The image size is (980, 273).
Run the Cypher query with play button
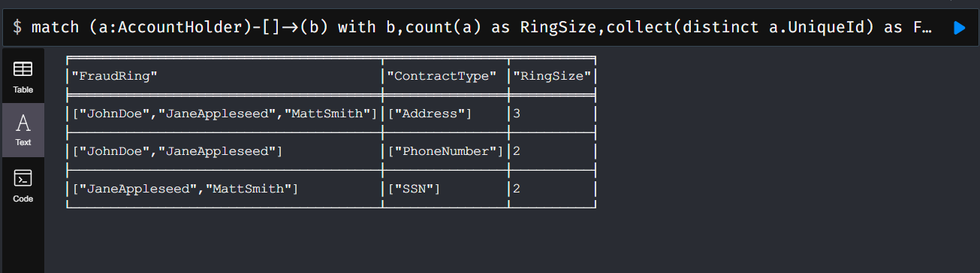pos(959,28)
